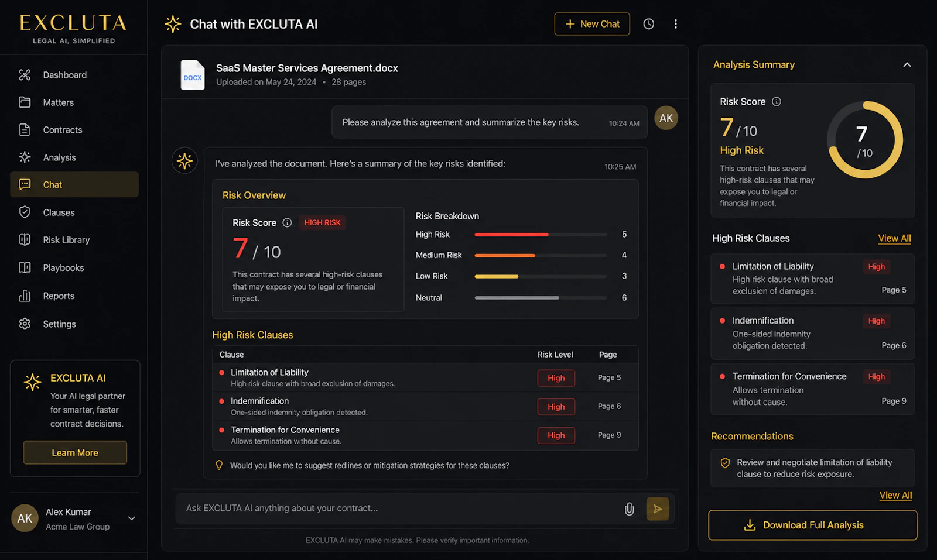Screen dimensions: 937x560
Task: Go to Matters in the sidebar
Action: (74, 102)
